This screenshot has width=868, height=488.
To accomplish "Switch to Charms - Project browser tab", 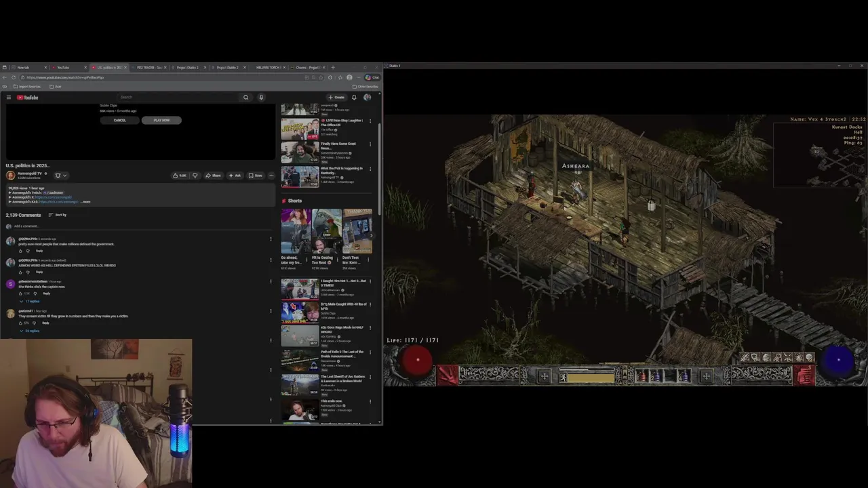I will (309, 67).
